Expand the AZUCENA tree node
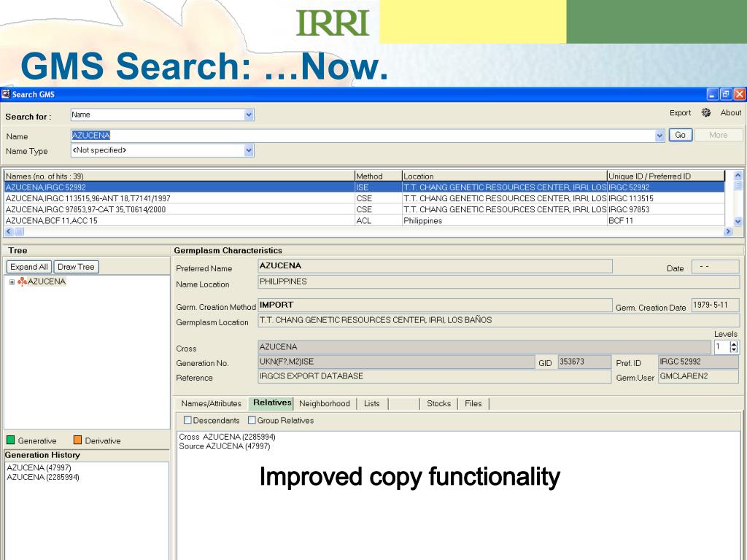This screenshot has height=560, width=747. pos(12,282)
